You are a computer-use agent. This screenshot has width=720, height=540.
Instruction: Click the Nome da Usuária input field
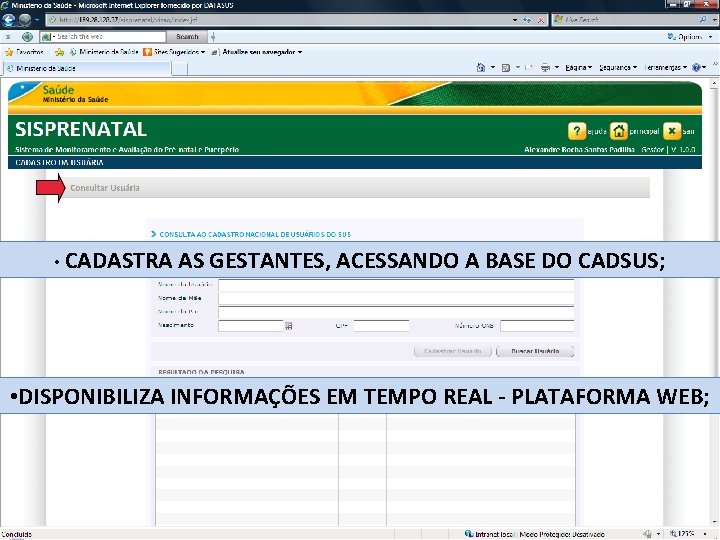(396, 285)
